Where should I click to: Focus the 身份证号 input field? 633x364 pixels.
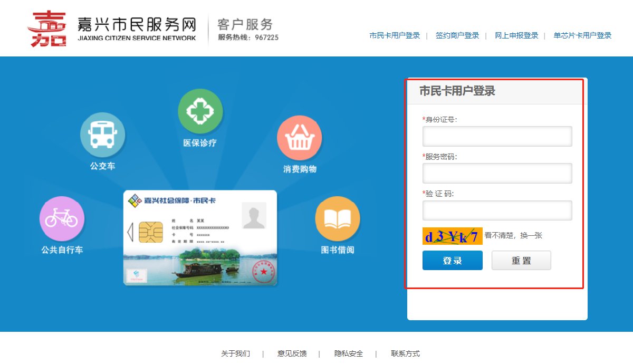[497, 136]
